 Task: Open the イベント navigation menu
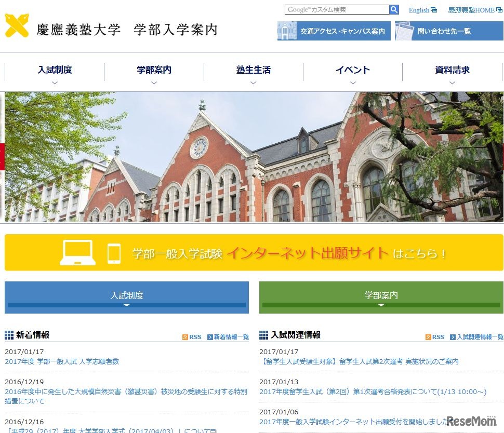[x=353, y=70]
